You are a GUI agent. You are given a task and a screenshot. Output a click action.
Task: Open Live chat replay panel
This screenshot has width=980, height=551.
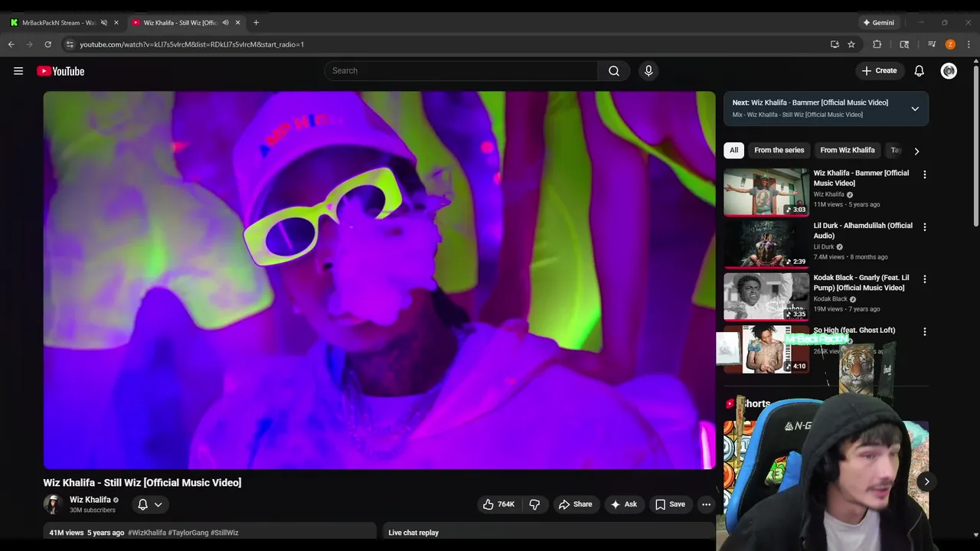[x=548, y=533]
